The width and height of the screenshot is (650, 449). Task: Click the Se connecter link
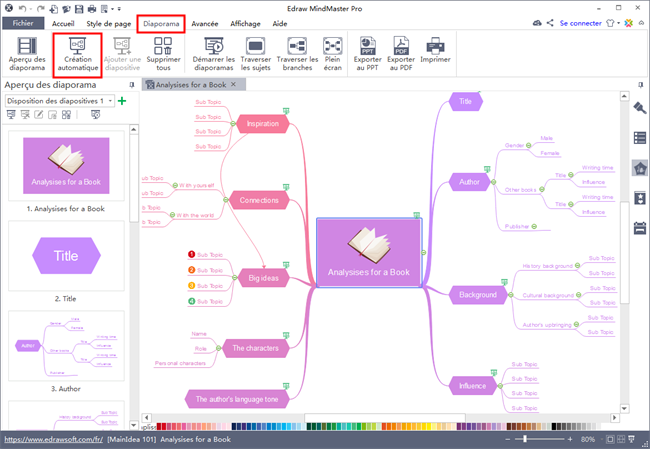pos(580,23)
